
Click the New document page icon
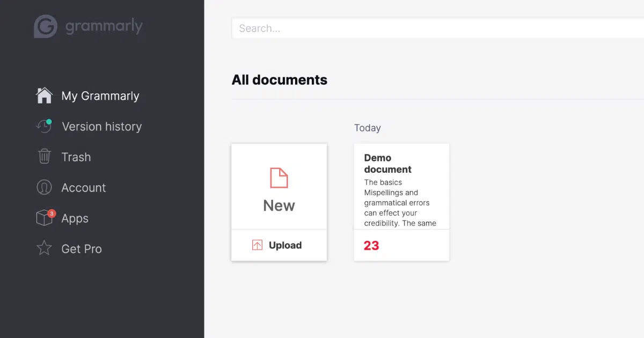coord(279,178)
